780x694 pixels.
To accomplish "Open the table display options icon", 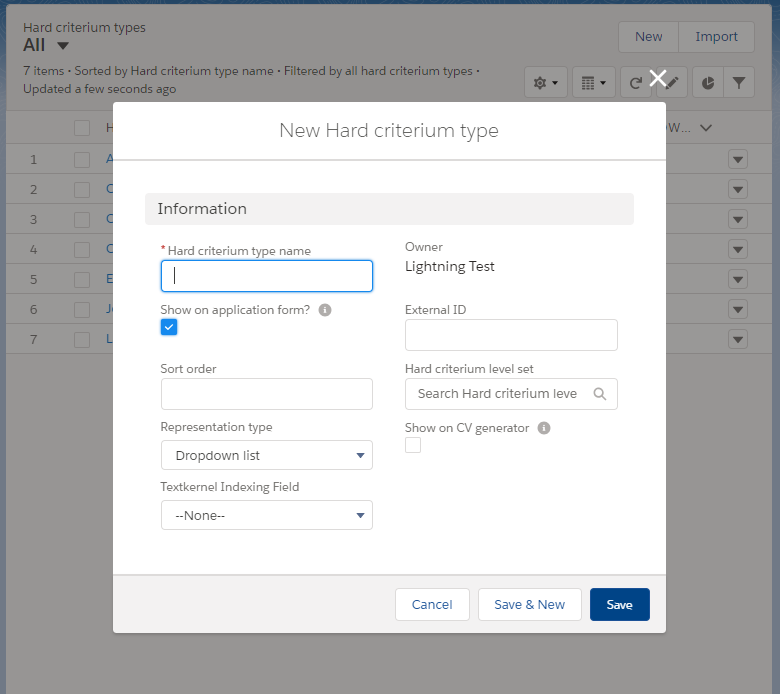I will point(594,83).
